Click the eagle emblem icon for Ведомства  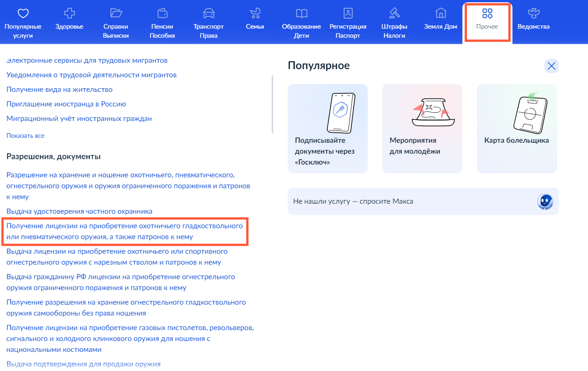pyautogui.click(x=533, y=13)
